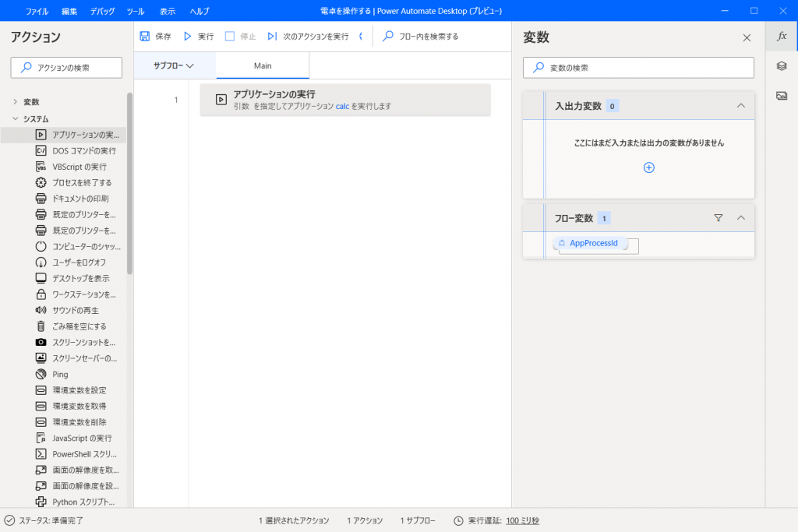Collapse the フロー変数 section

tap(741, 217)
